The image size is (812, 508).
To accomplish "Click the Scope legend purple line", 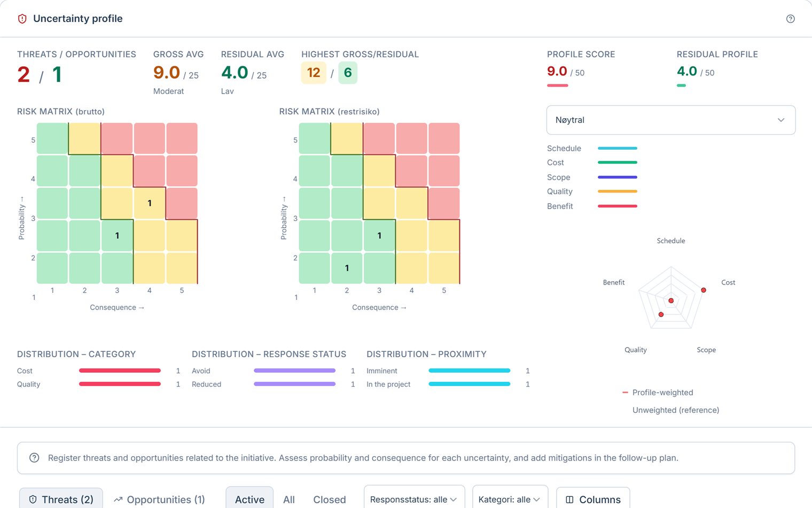I will [618, 177].
